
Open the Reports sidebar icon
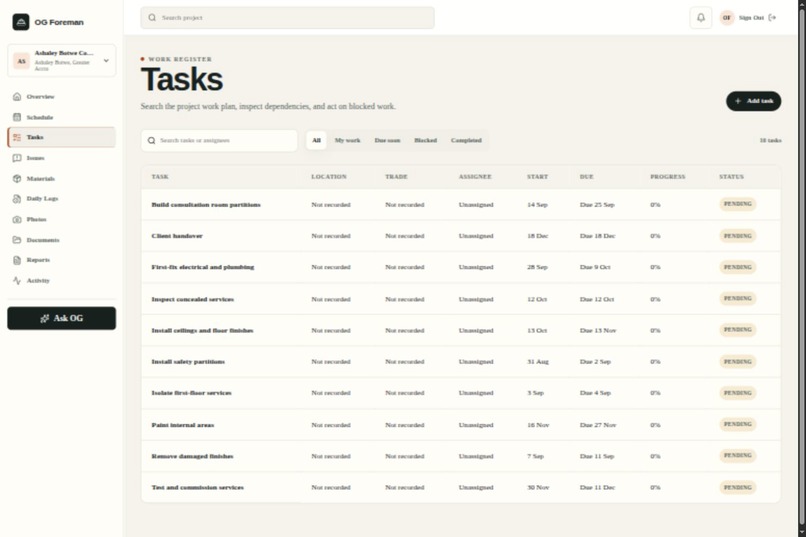tap(17, 260)
